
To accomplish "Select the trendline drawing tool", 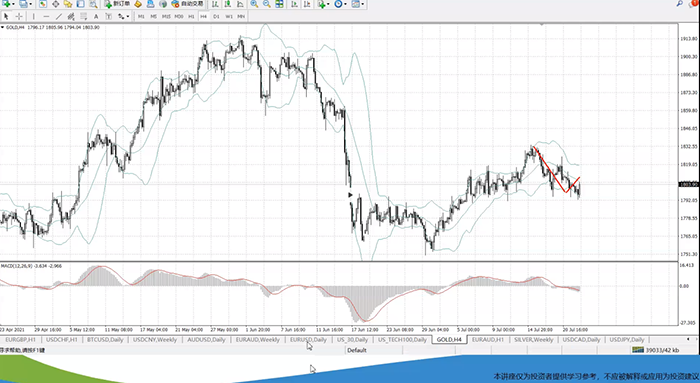I will (58, 17).
